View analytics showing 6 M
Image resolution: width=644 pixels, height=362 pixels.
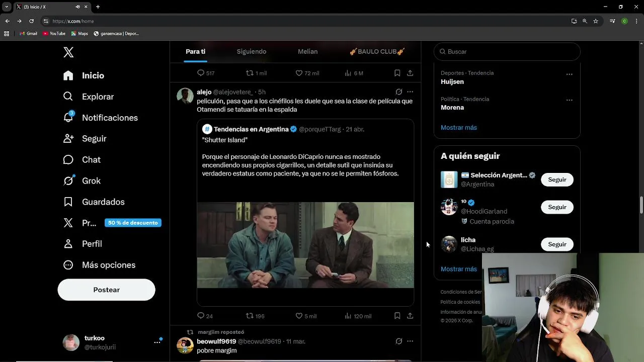coord(354,73)
